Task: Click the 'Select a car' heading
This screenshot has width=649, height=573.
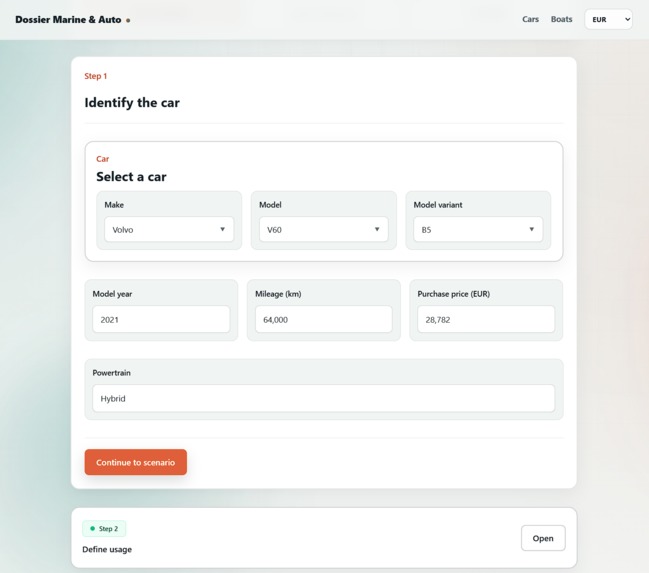Action: pyautogui.click(x=131, y=177)
